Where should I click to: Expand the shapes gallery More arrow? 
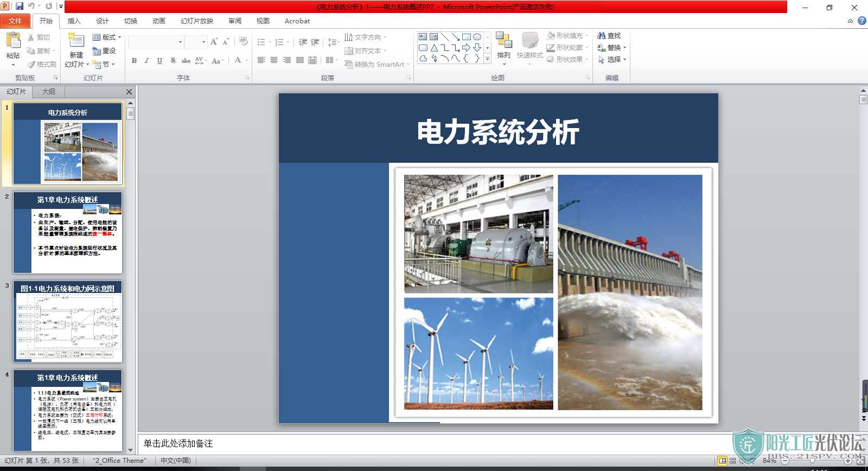coord(487,59)
